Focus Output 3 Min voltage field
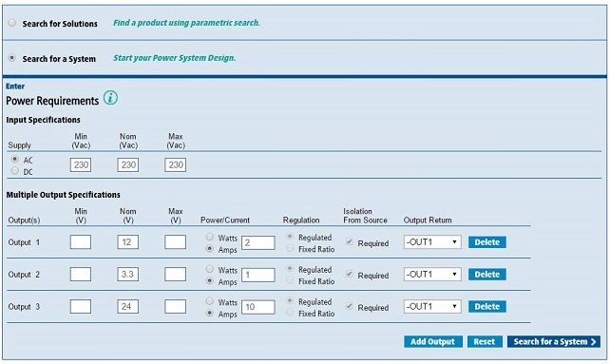The width and height of the screenshot is (610, 364). [x=81, y=307]
